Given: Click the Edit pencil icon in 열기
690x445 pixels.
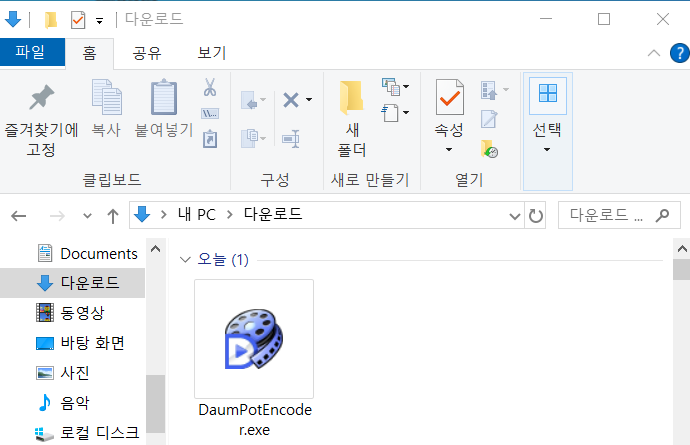Looking at the screenshot, I should tap(489, 119).
